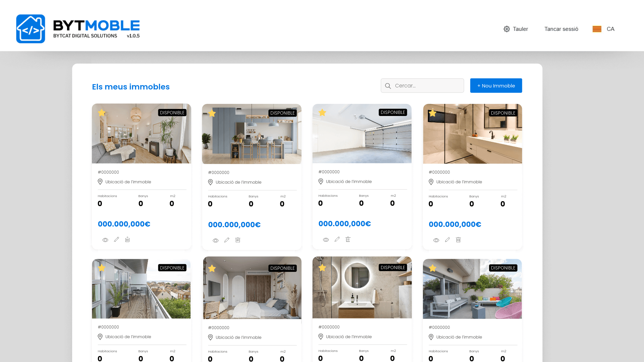Toggle favorite star on rooftop terrace card

point(433,268)
